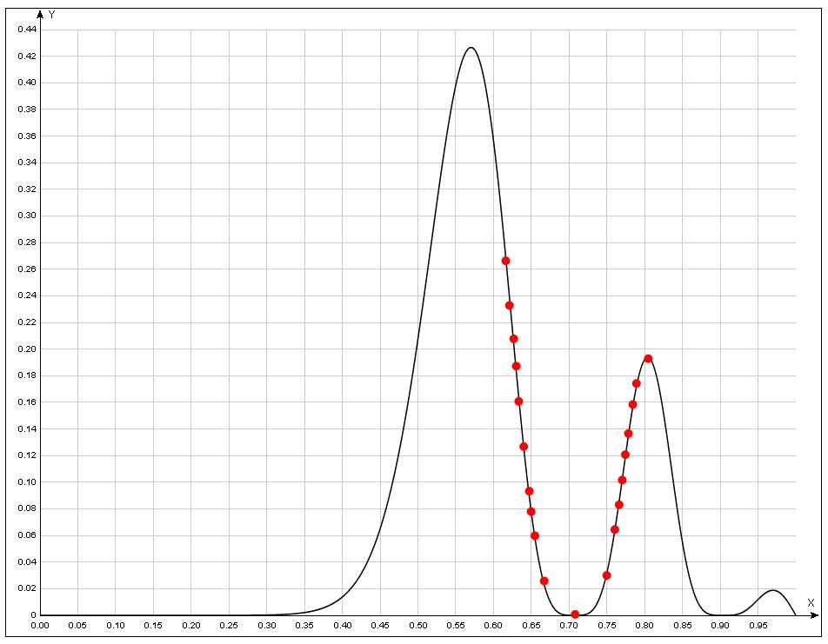The width and height of the screenshot is (828, 644).
Task: Select the second-highest red point on the rising segment
Action: [636, 383]
